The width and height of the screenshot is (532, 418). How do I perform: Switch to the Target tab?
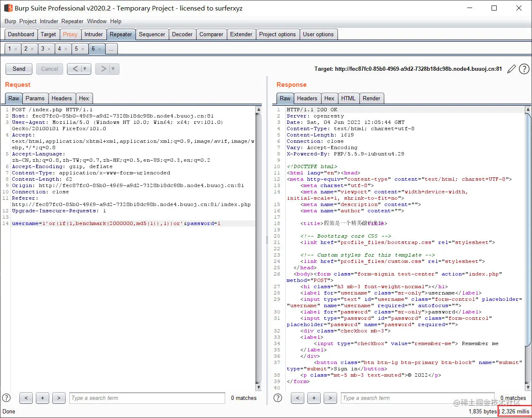(48, 35)
